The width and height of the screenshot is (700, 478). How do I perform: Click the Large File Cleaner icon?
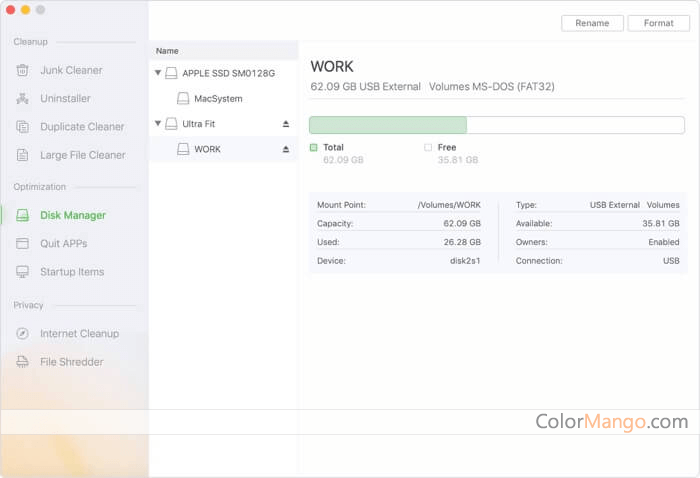tap(22, 155)
